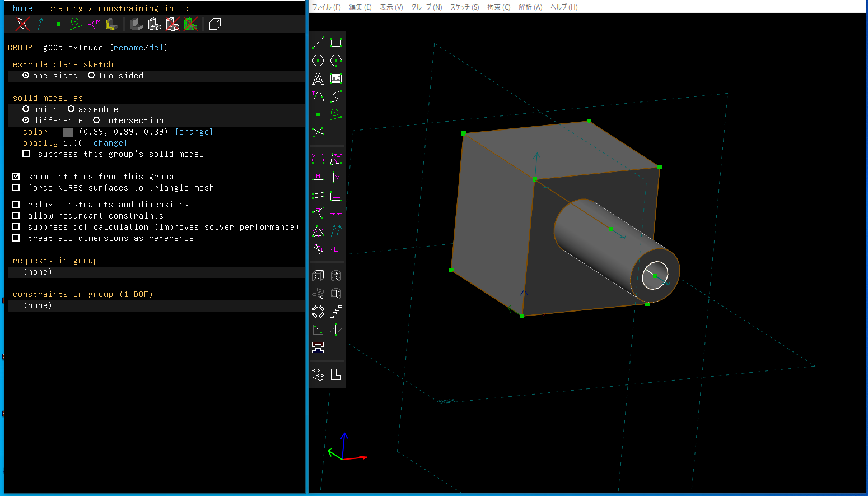Screen dimensions: 868x496
Task: Apply the horizontal (H) constraint
Action: [x=318, y=177]
